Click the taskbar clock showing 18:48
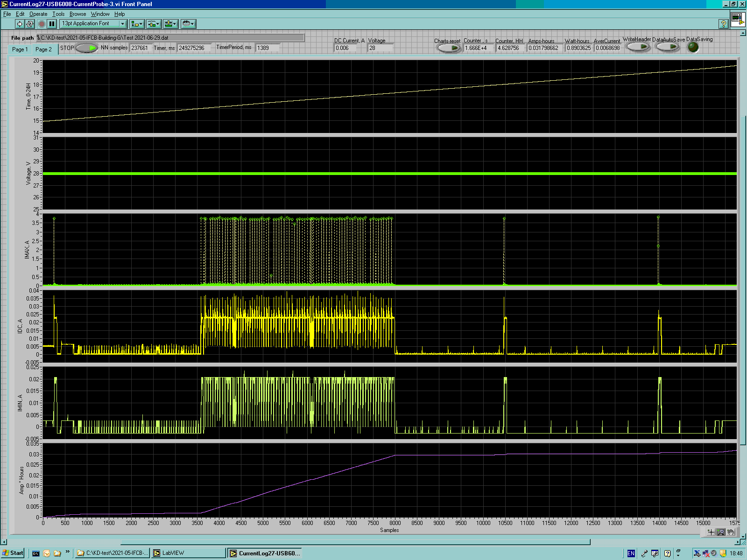Image resolution: width=747 pixels, height=560 pixels. (x=736, y=553)
